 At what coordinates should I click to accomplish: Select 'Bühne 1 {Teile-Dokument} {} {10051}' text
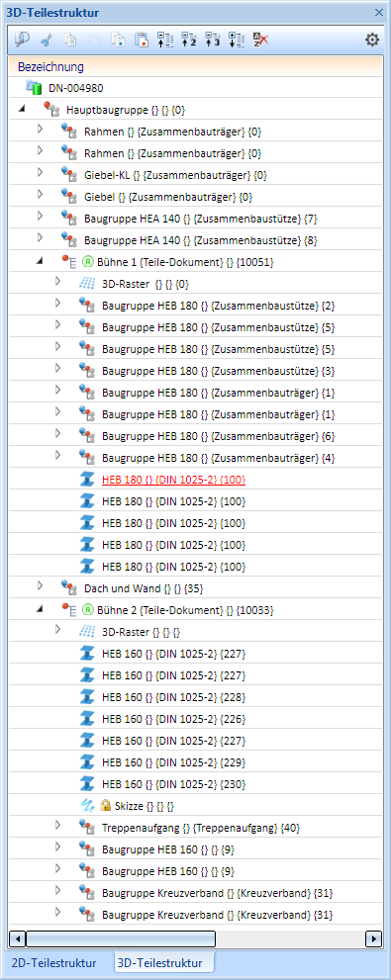pyautogui.click(x=185, y=262)
